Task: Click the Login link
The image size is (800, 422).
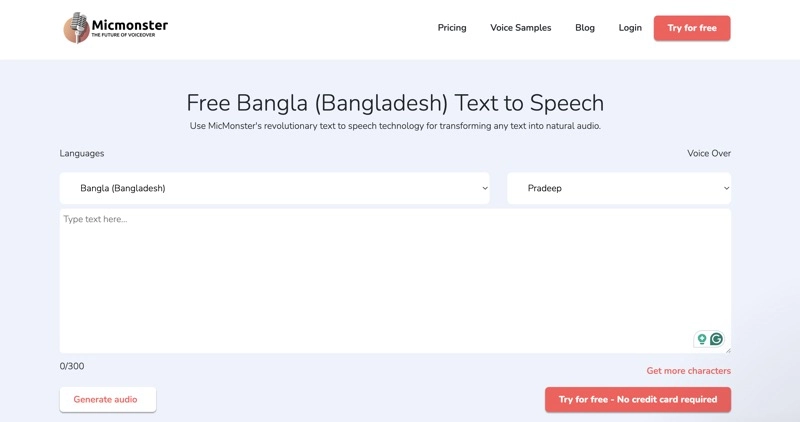Action: click(x=630, y=28)
